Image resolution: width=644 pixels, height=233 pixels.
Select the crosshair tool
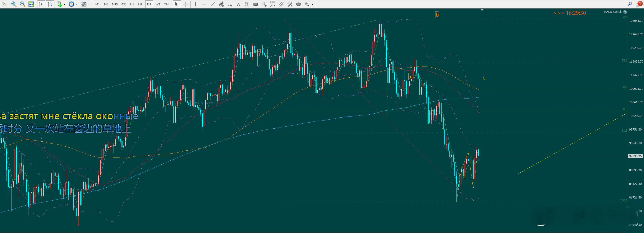click(x=185, y=4)
